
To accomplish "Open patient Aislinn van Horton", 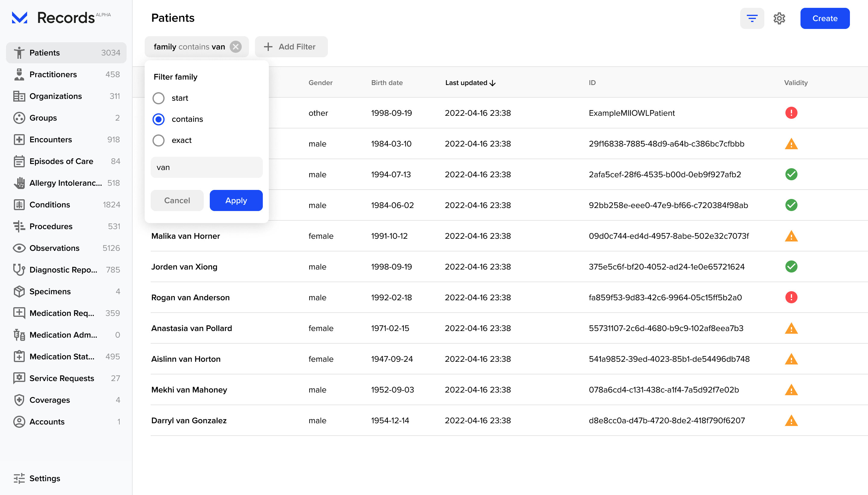I will (186, 359).
